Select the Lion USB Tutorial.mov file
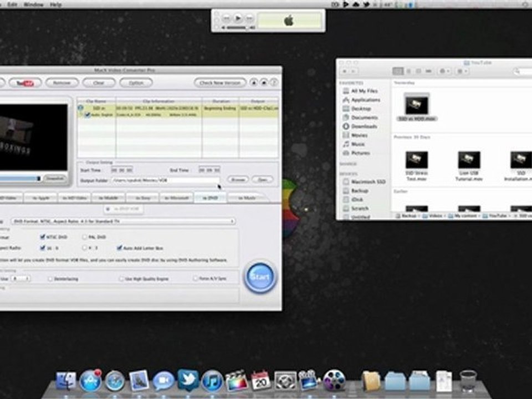 click(469, 166)
